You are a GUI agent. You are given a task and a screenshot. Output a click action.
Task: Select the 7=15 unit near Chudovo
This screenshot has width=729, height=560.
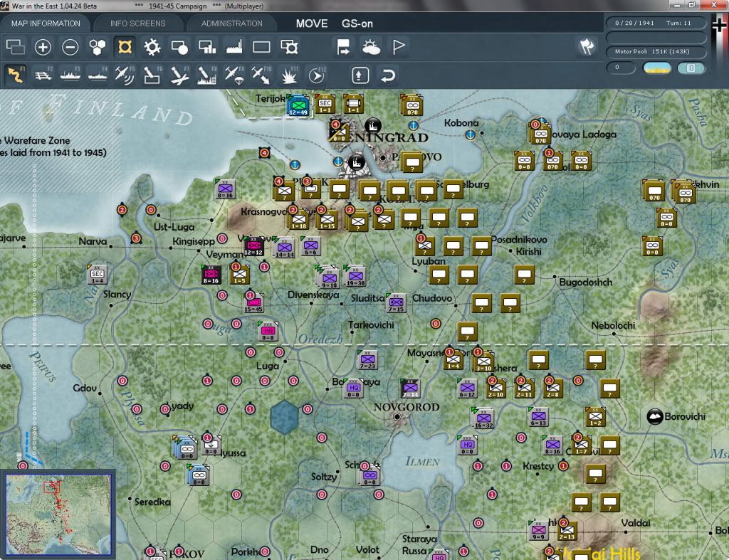pyautogui.click(x=396, y=303)
